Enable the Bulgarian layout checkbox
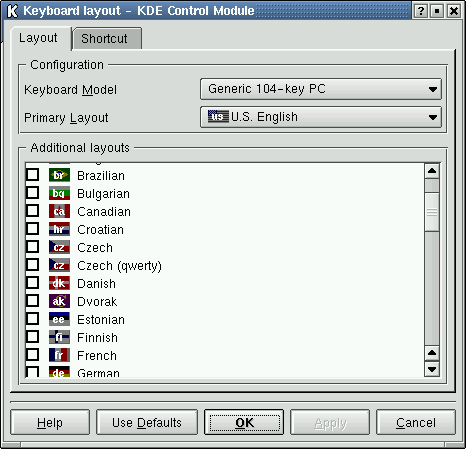The width and height of the screenshot is (466, 449). (33, 192)
